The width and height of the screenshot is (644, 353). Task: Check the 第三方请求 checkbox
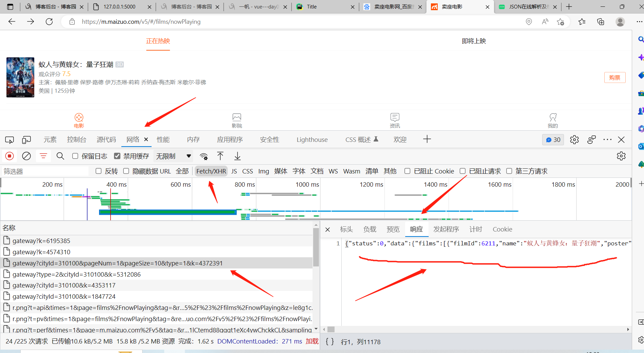point(509,171)
